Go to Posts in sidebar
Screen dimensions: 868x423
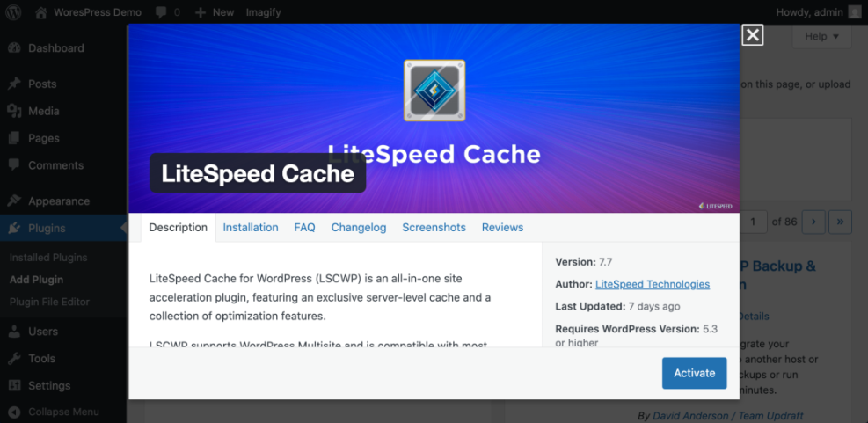point(42,84)
